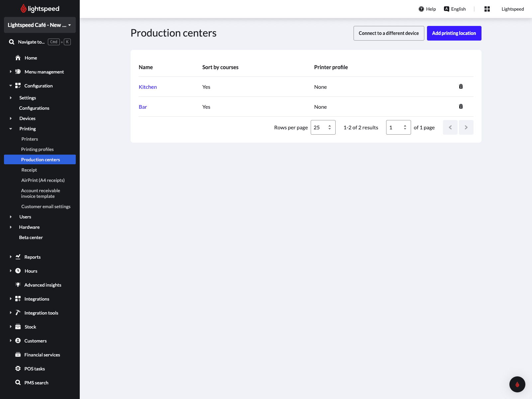Image resolution: width=532 pixels, height=399 pixels.
Task: Collapse the Printing section
Action: point(11,129)
